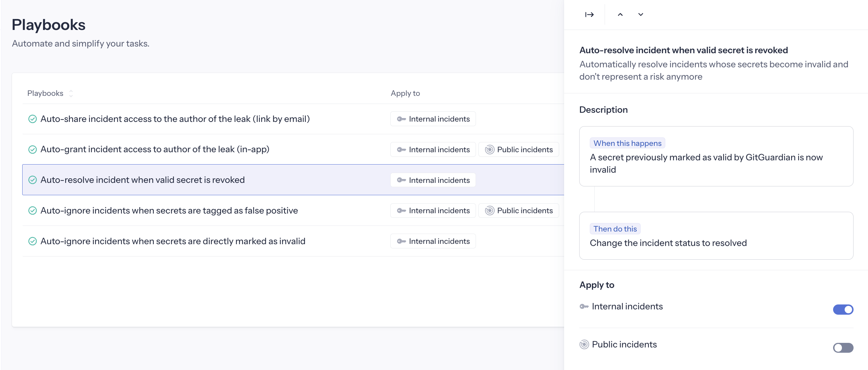
Task: Go to next playbook with down chevron
Action: [x=641, y=14]
